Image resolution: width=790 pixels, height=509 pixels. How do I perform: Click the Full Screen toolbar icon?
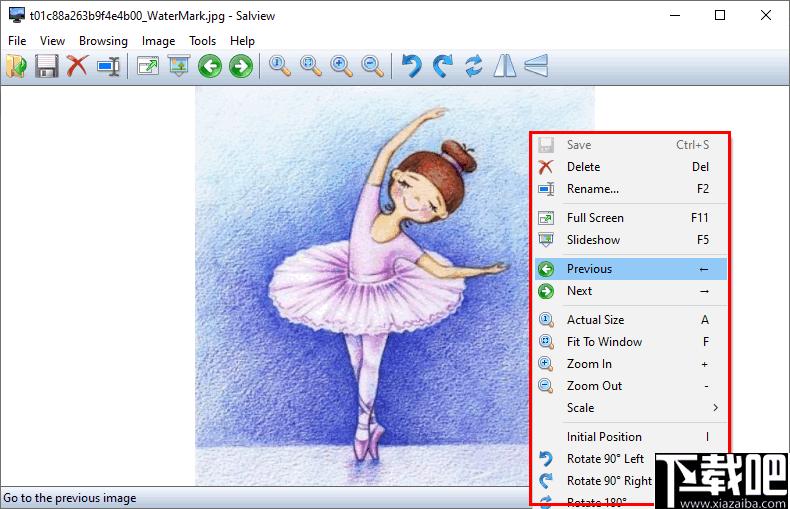click(148, 66)
